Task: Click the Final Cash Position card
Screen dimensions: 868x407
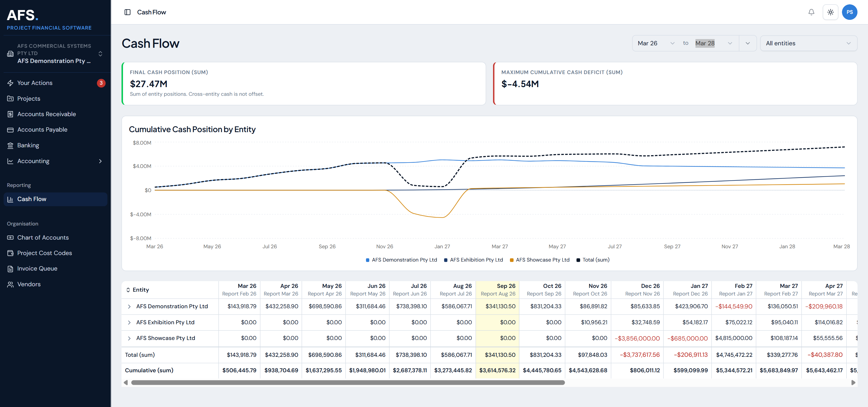Action: pyautogui.click(x=304, y=84)
